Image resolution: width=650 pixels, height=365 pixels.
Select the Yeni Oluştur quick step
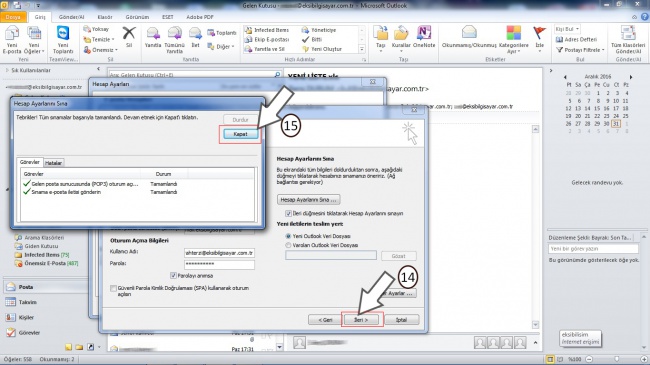[x=322, y=49]
